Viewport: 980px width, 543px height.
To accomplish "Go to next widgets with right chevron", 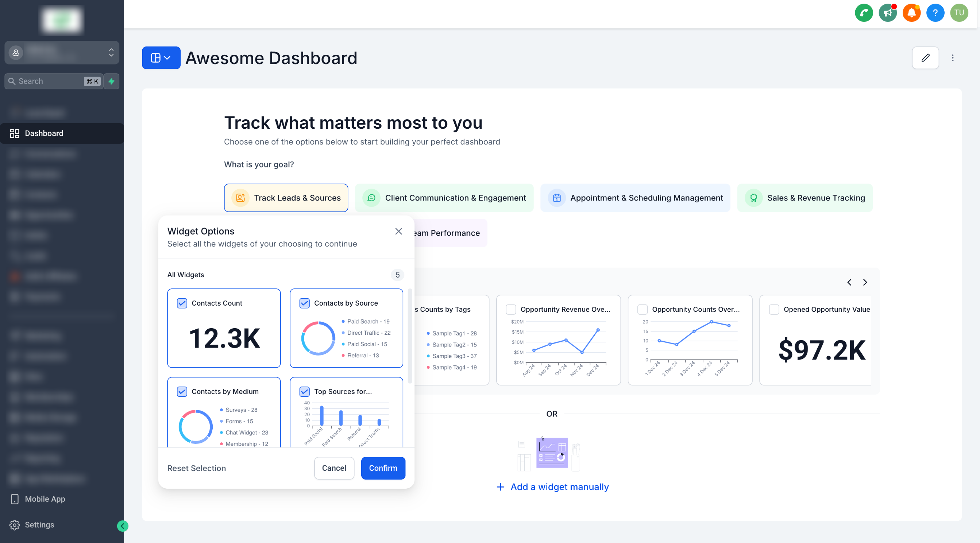I will click(x=865, y=282).
